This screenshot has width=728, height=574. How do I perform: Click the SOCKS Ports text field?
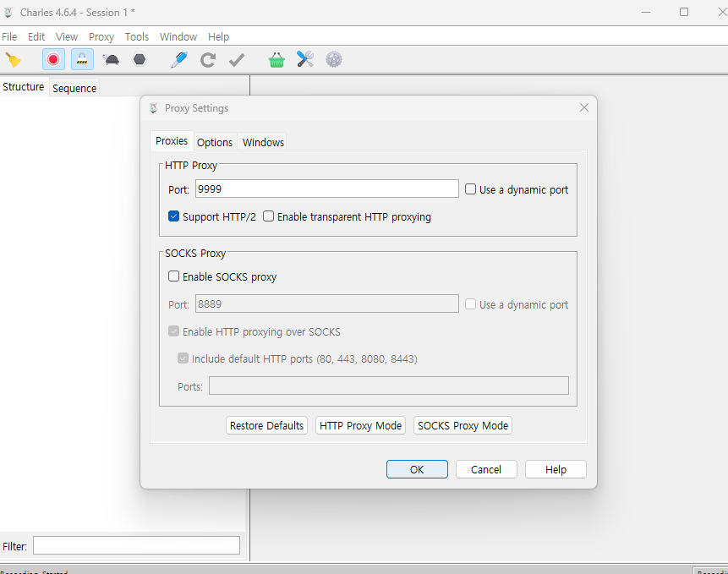389,385
